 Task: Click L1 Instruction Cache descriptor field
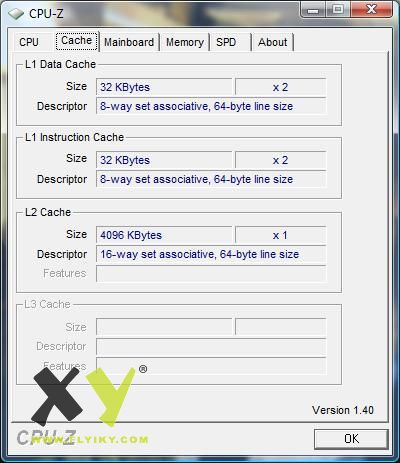(211, 179)
